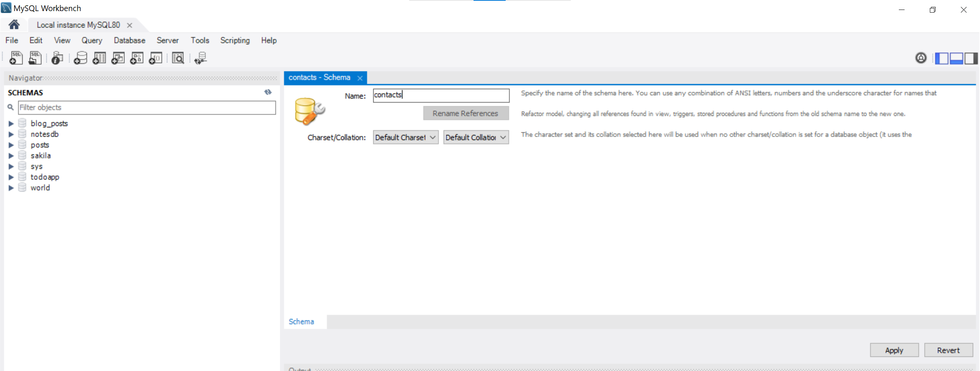
Task: Create a new view toolbar icon
Action: pyautogui.click(x=118, y=58)
